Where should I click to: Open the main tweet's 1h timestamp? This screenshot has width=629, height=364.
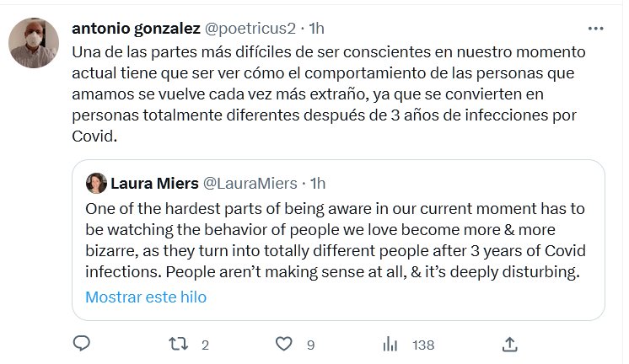pos(317,28)
